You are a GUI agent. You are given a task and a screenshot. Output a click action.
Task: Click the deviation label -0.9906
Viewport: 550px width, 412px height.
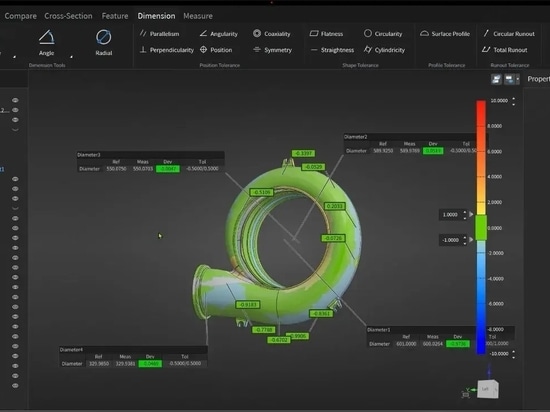pyautogui.click(x=299, y=336)
